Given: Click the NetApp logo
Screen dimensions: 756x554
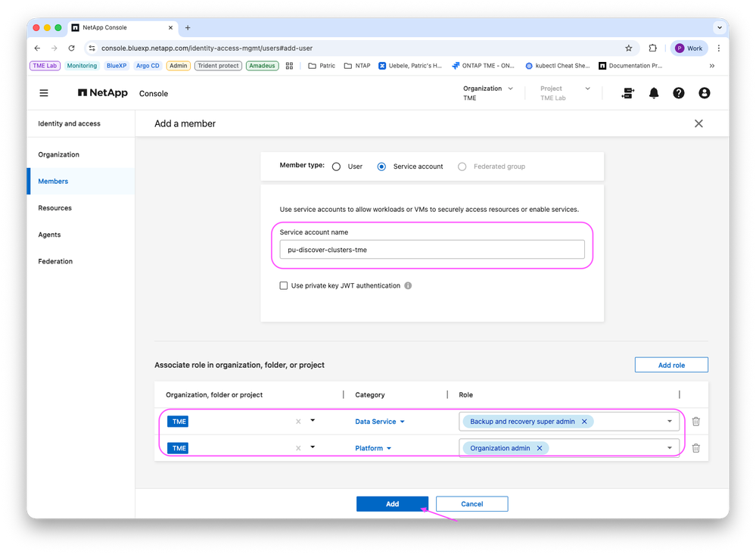Looking at the screenshot, I should (103, 92).
